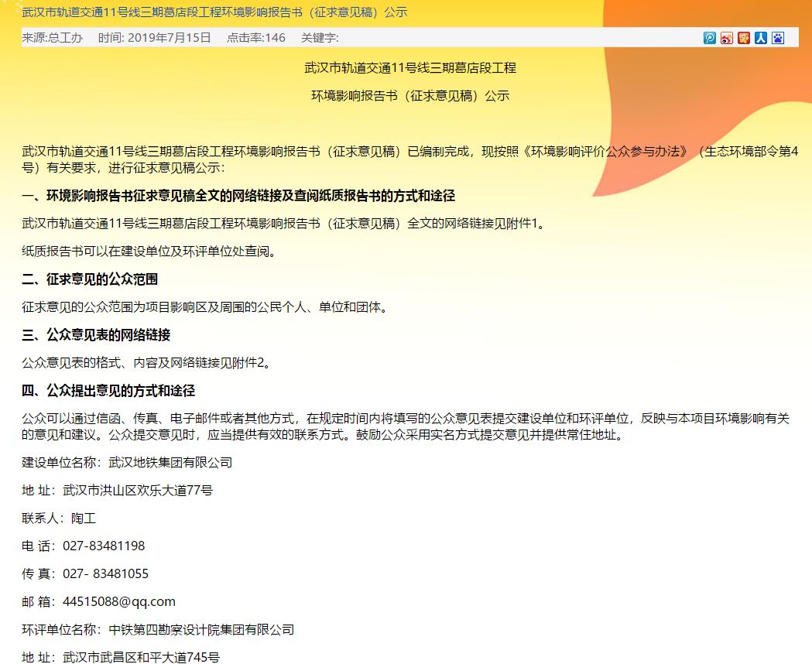The width and height of the screenshot is (812, 664).
Task: Share article to Renren
Action: click(x=761, y=38)
